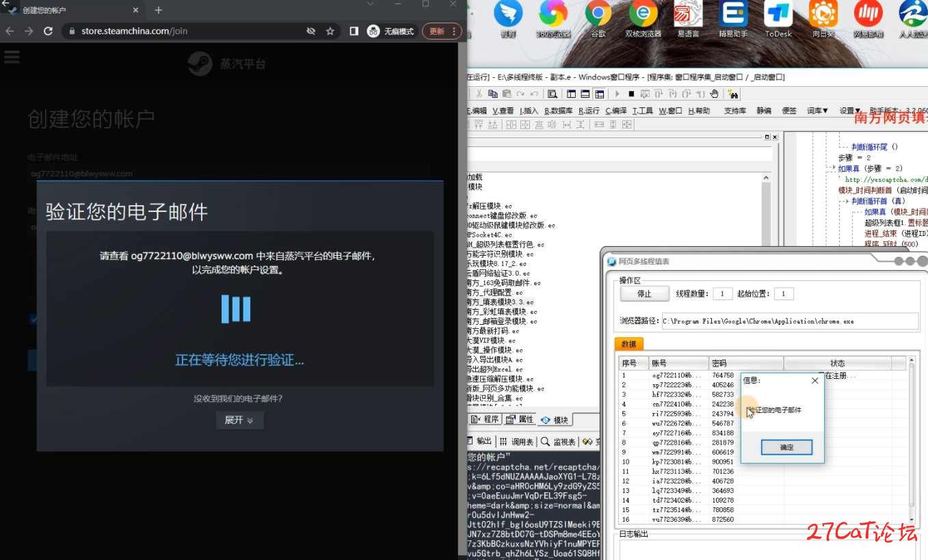The height and width of the screenshot is (560, 928).
Task: Open 双核浏览器 desktop shortcut
Action: pyautogui.click(x=643, y=18)
